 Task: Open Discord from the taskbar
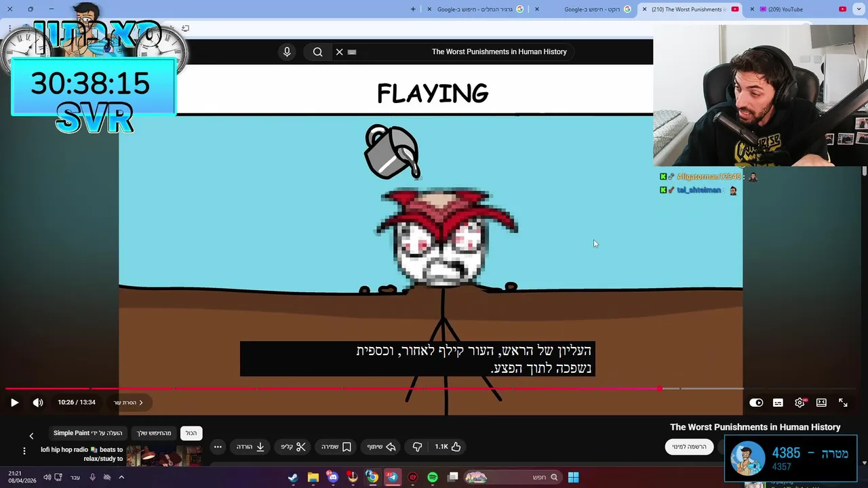[332, 477]
